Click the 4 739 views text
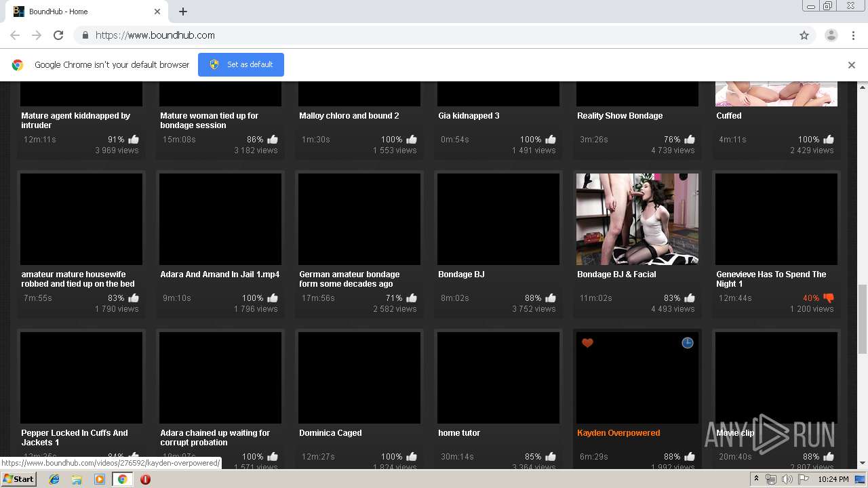The image size is (868, 488). 673,150
